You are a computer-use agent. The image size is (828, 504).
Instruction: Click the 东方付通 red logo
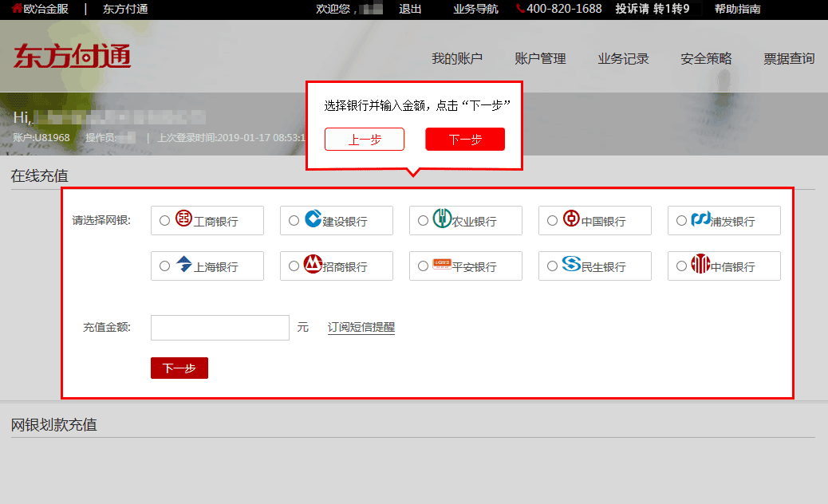tap(72, 56)
